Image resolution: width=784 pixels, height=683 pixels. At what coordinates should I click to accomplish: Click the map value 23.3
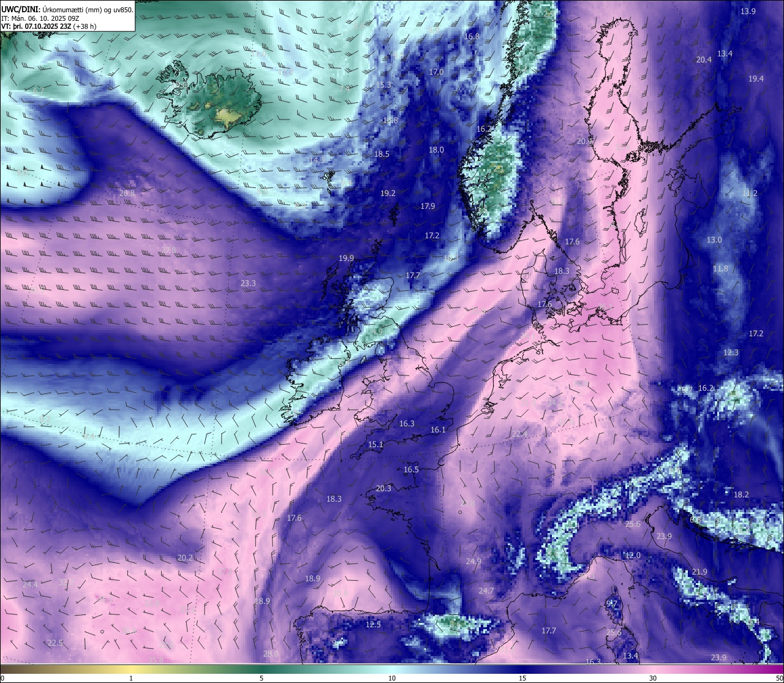[248, 284]
